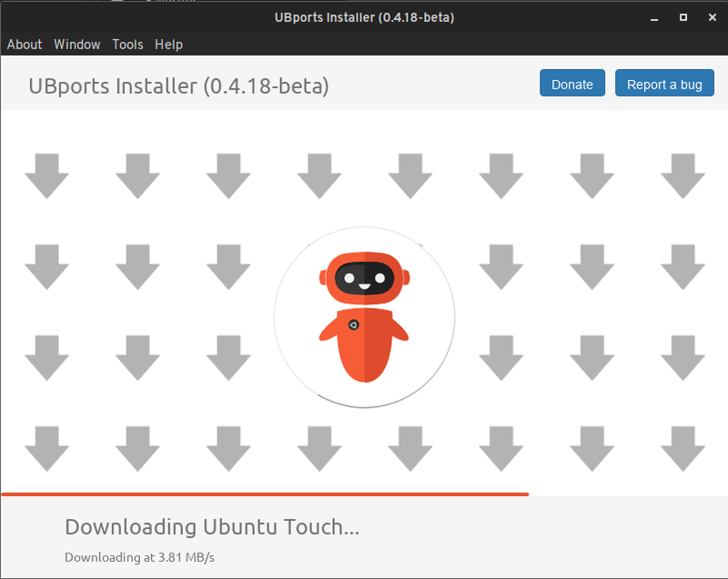
Task: Minimize the UBports Installer window
Action: click(x=653, y=17)
